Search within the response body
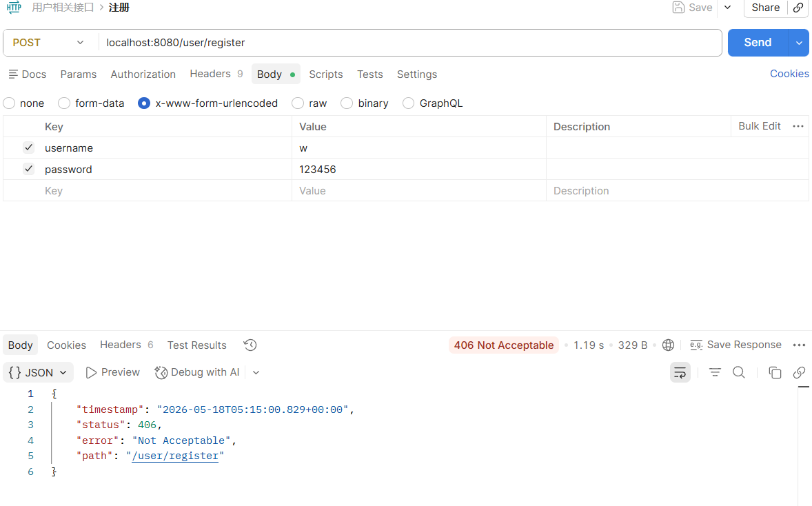This screenshot has width=812, height=506. (x=739, y=372)
